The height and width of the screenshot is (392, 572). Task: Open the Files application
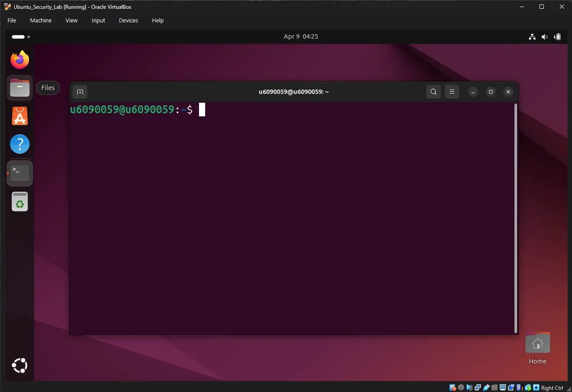[19, 87]
